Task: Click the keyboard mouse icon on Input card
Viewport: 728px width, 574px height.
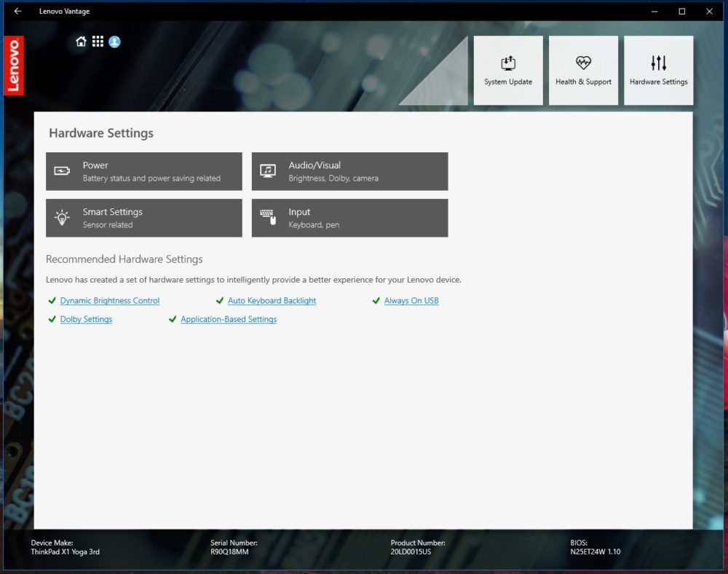Action: (268, 217)
